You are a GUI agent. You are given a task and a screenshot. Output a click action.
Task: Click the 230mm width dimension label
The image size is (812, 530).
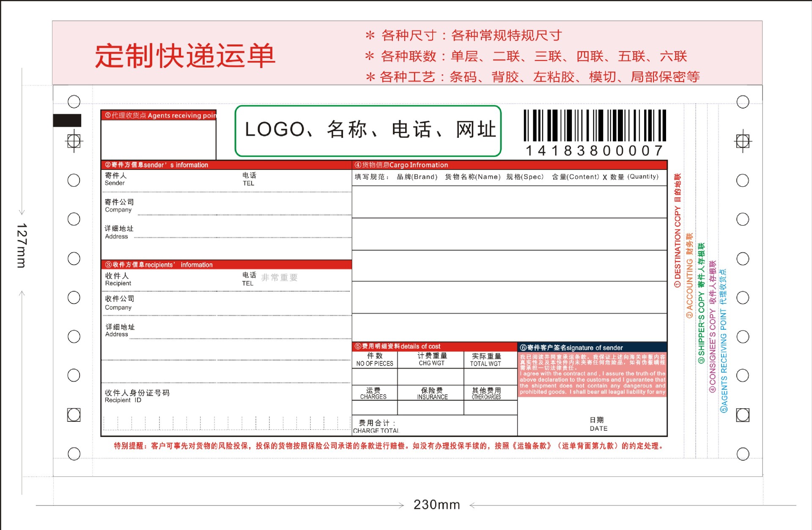(x=437, y=505)
